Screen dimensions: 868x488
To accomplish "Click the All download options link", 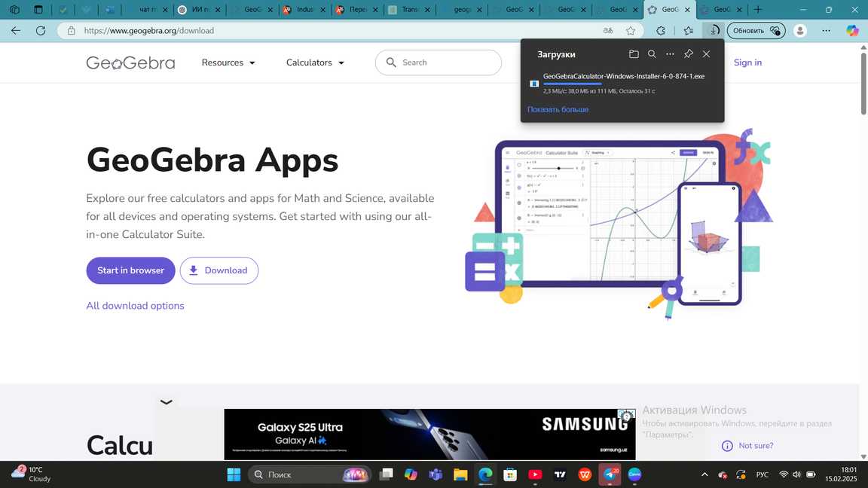I will [x=135, y=306].
